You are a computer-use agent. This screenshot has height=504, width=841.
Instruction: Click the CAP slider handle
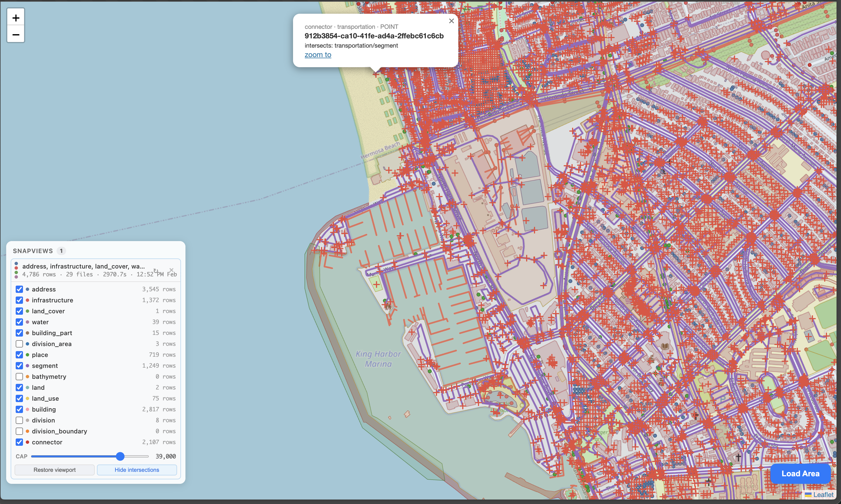(x=120, y=456)
